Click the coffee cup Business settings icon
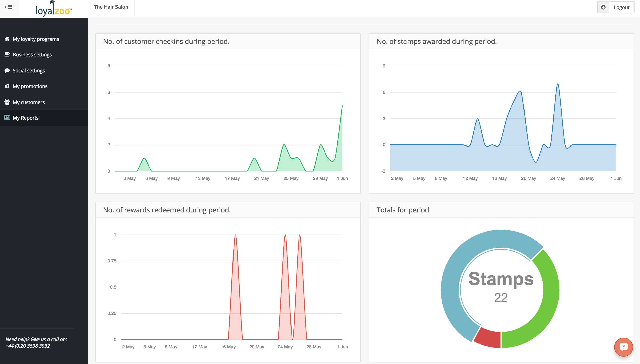 pyautogui.click(x=7, y=54)
